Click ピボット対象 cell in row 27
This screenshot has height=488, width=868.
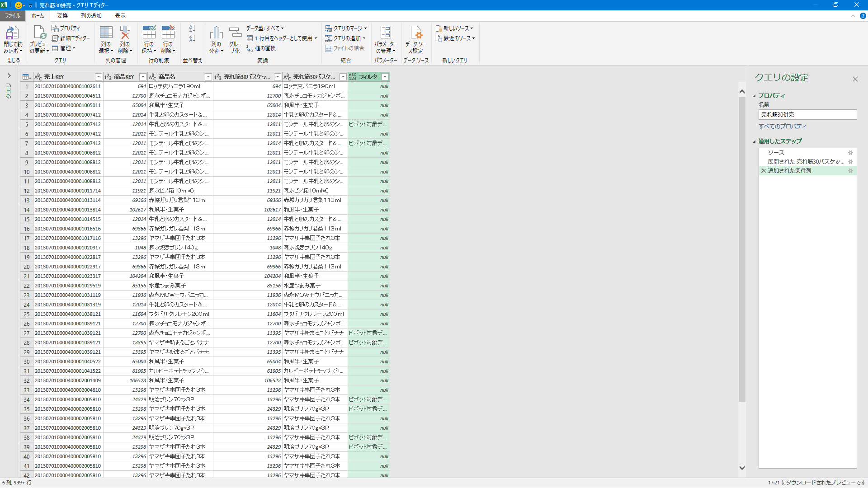[368, 333]
